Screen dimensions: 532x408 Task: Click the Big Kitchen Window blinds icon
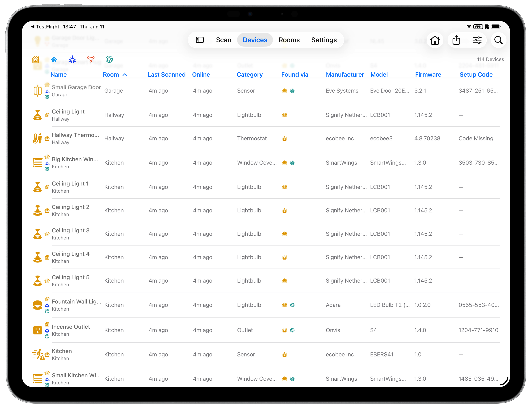(37, 163)
